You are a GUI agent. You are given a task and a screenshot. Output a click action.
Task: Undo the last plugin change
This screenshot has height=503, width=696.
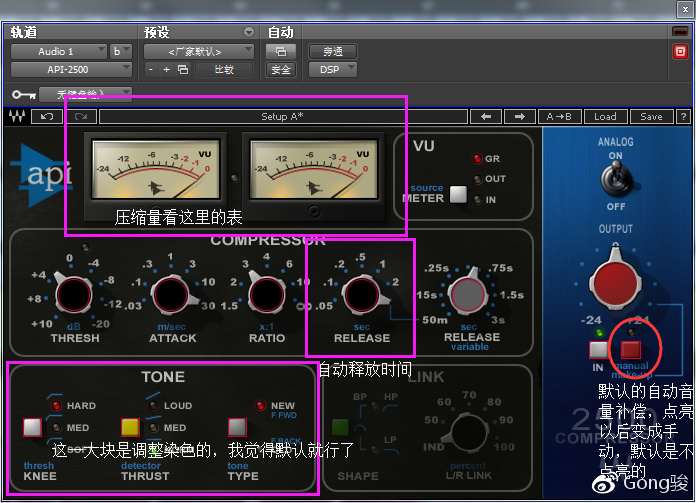[x=47, y=117]
